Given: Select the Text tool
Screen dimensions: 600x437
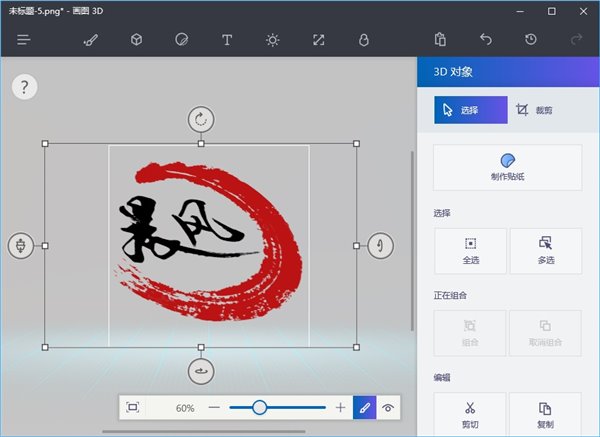Looking at the screenshot, I should pyautogui.click(x=227, y=40).
